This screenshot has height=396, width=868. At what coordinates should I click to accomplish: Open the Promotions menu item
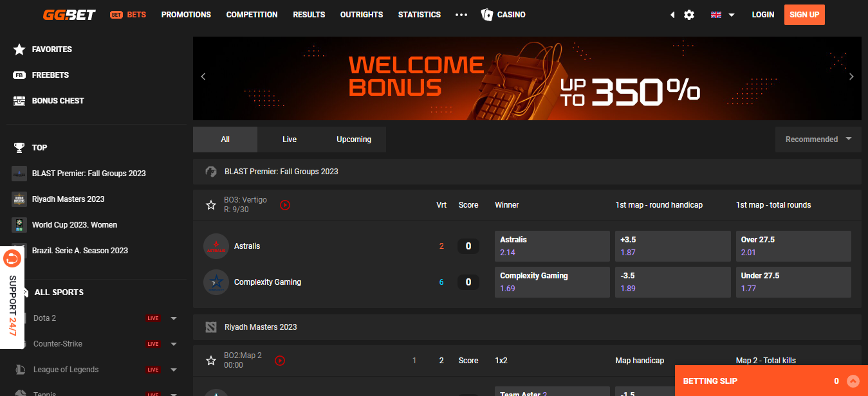[x=186, y=15]
